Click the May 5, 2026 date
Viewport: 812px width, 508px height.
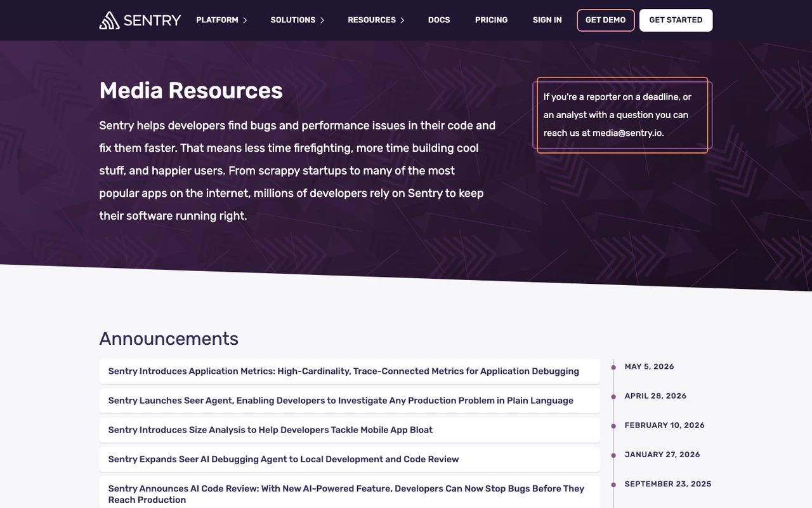[649, 366]
